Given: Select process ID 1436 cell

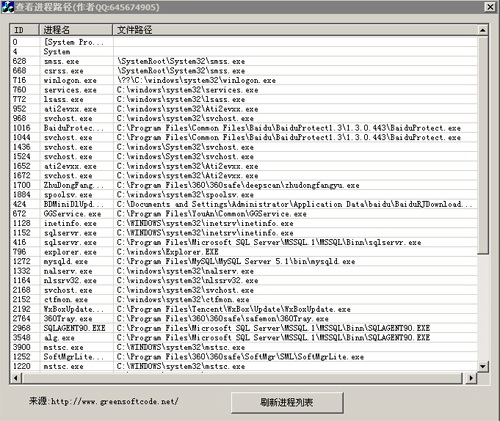Looking at the screenshot, I should coord(22,147).
